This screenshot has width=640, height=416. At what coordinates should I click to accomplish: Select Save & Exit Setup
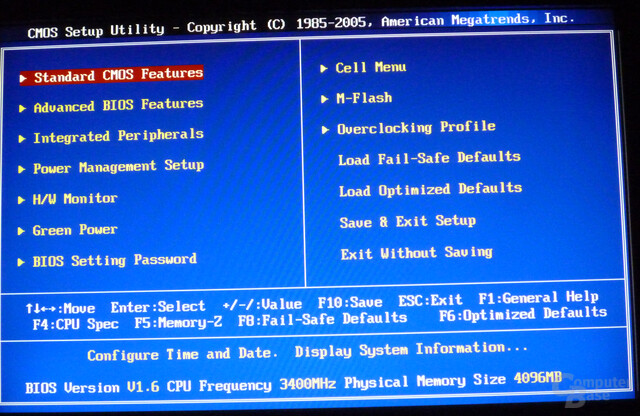coord(408,221)
